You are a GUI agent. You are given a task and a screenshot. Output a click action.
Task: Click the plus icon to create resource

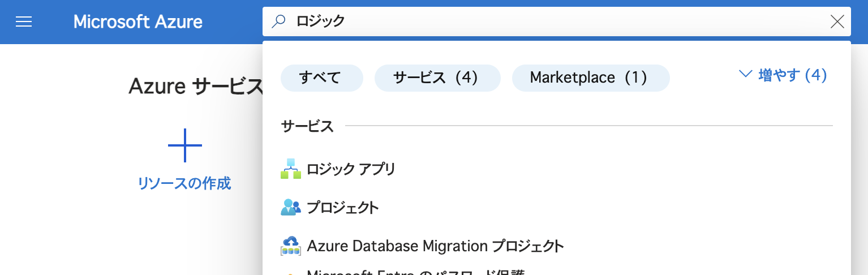pos(185,145)
